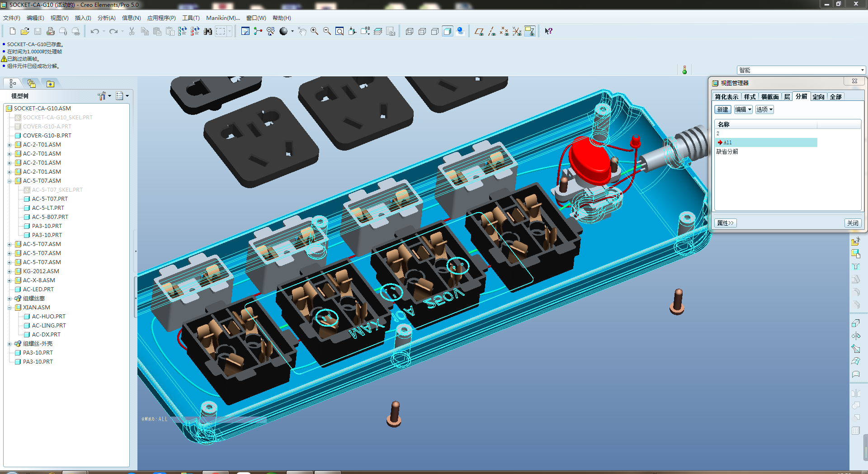Switch to the cross-section tab

coord(769,97)
